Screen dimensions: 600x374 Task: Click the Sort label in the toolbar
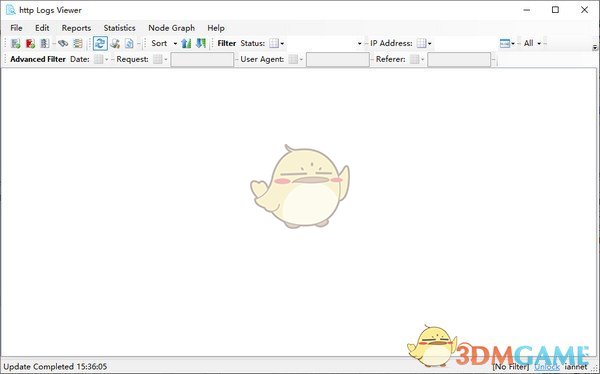pyautogui.click(x=159, y=43)
